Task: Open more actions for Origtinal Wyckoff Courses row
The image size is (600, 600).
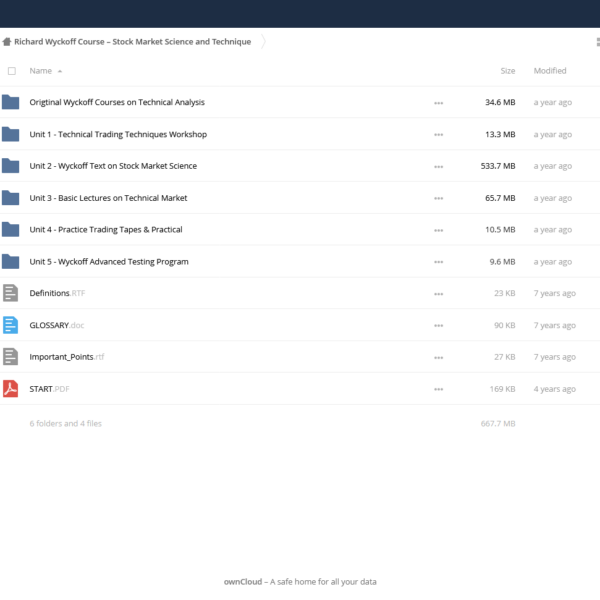Action: coord(439,103)
